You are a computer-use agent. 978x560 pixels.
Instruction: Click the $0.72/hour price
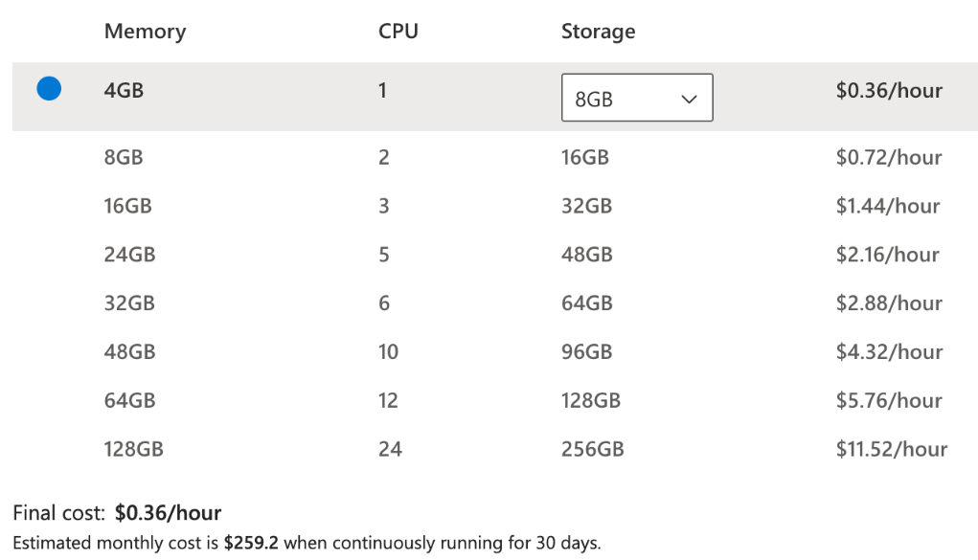point(888,157)
